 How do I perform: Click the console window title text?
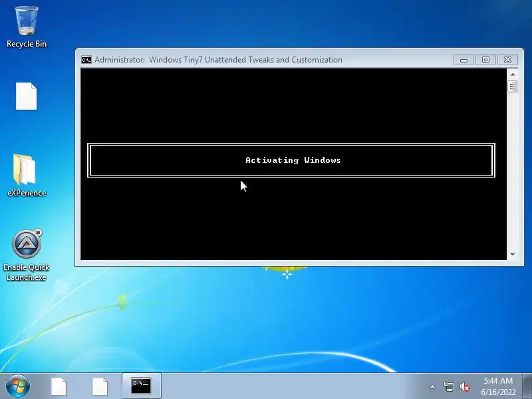click(219, 60)
